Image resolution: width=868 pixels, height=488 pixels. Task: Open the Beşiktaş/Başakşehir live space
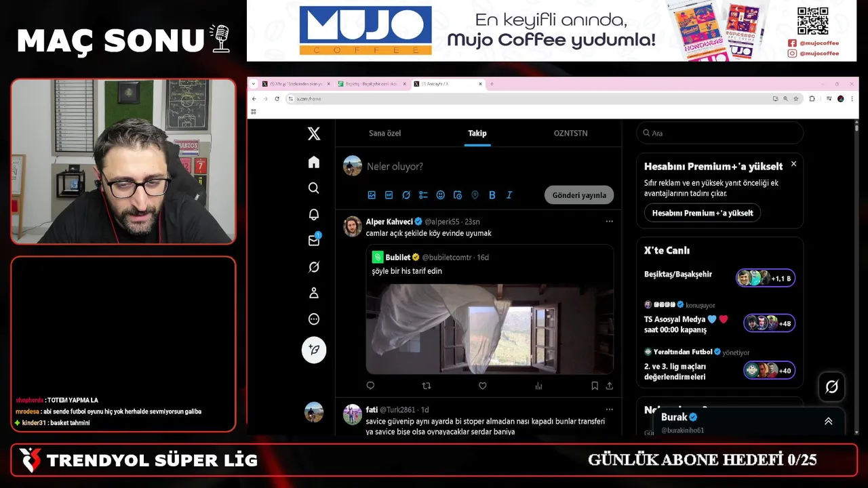click(x=720, y=278)
